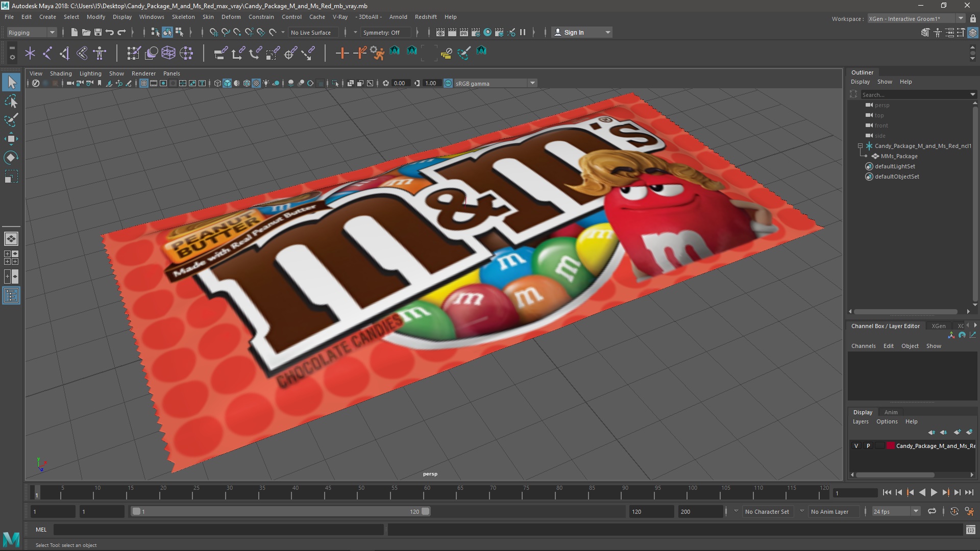Switch to the Anim layer tab
Viewport: 980px width, 551px height.
click(x=891, y=412)
